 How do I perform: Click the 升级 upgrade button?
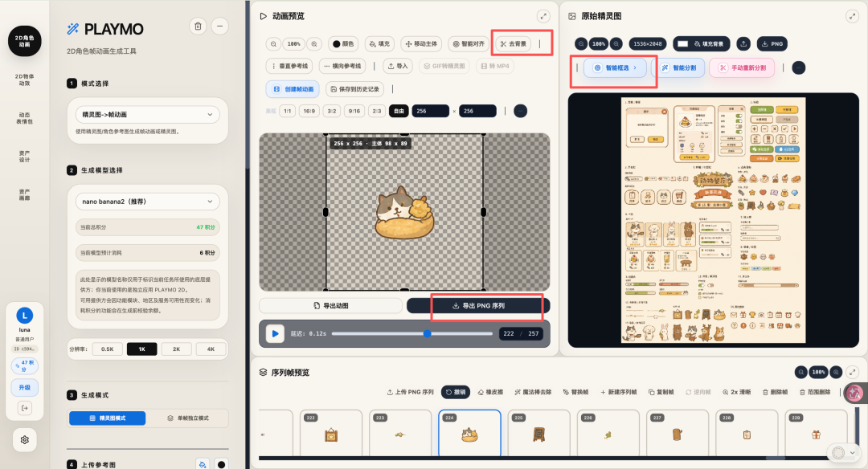coord(24,388)
